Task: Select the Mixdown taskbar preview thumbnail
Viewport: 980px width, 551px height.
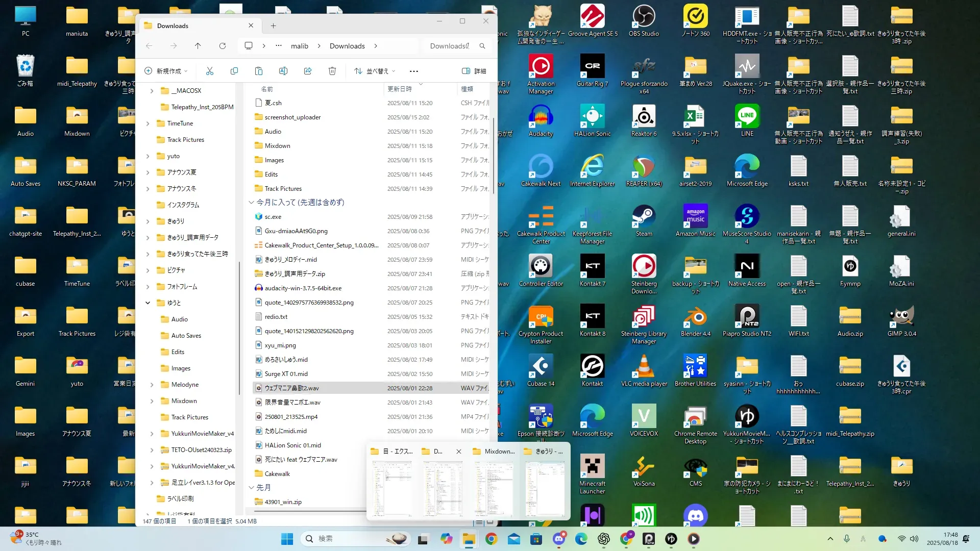Action: click(494, 487)
